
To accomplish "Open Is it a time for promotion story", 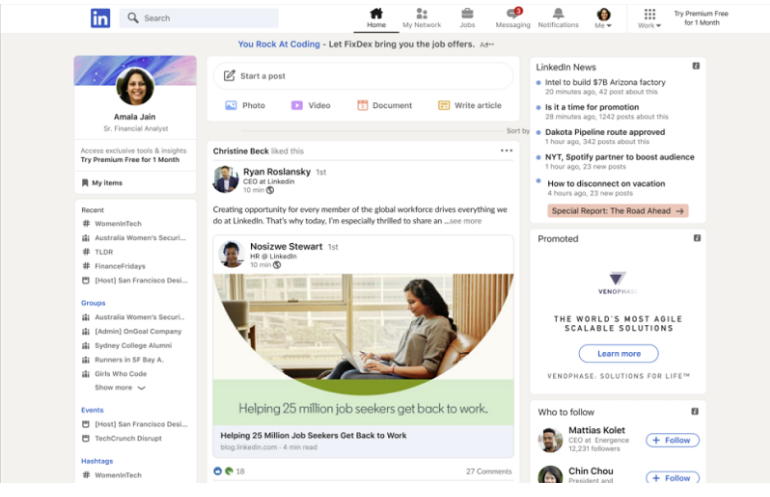I will (592, 108).
